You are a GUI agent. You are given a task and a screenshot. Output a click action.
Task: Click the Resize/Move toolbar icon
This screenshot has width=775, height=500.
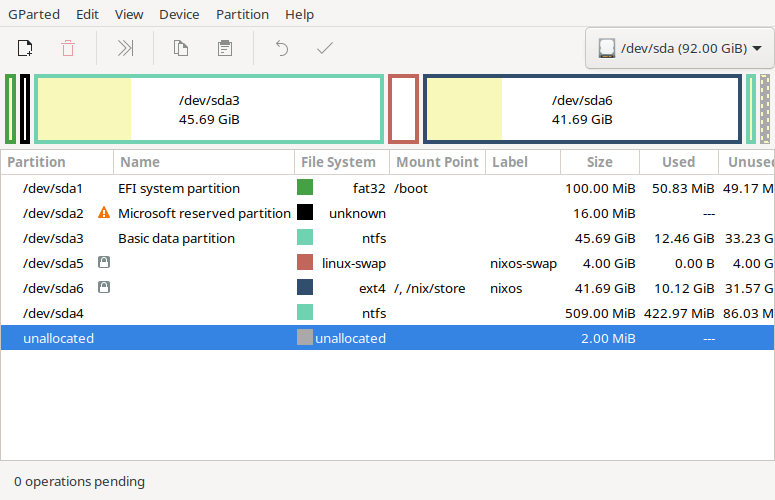125,48
